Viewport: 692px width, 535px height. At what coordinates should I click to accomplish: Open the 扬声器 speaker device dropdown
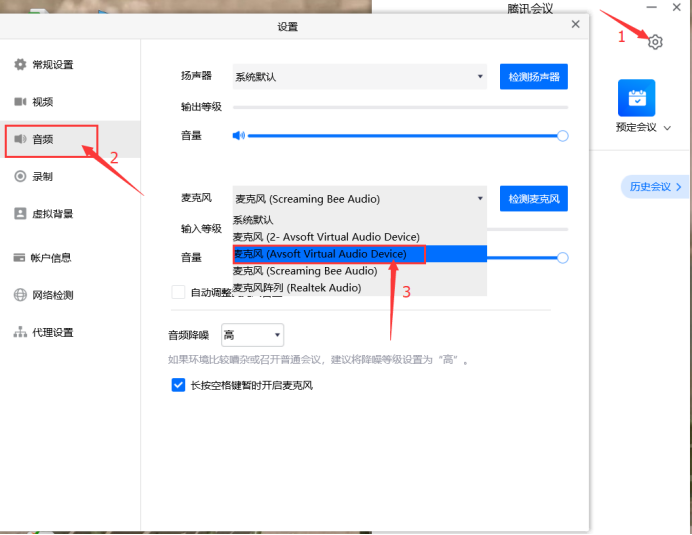pyautogui.click(x=360, y=77)
